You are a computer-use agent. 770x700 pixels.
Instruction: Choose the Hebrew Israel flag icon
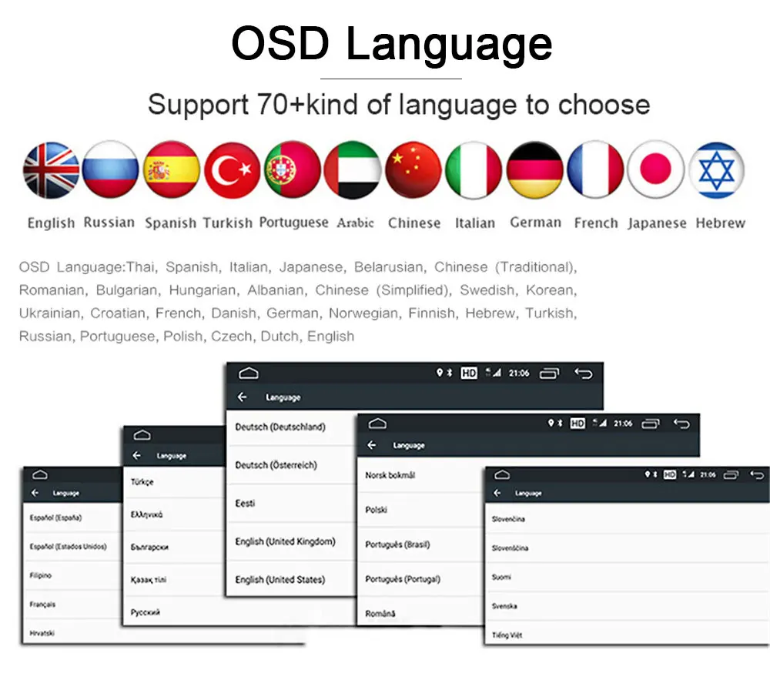point(717,170)
